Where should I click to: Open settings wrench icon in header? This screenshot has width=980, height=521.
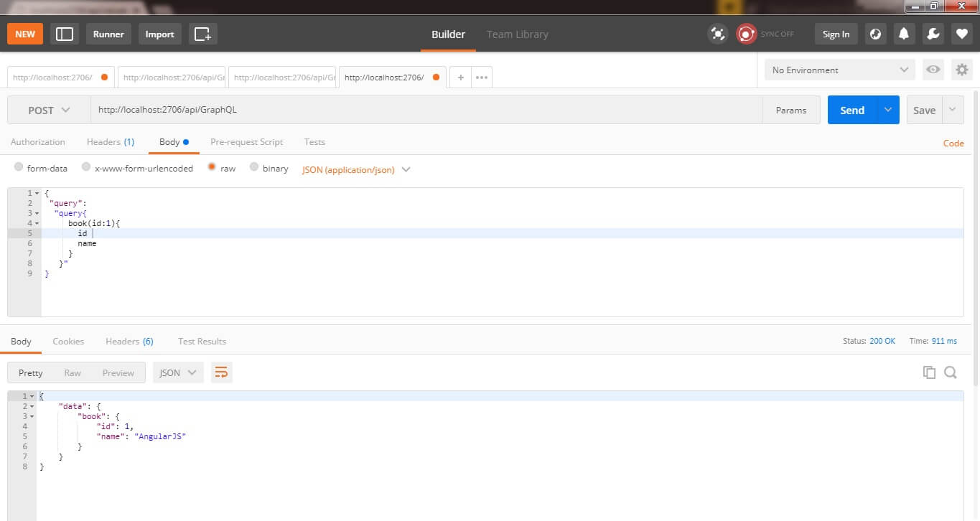[933, 34]
